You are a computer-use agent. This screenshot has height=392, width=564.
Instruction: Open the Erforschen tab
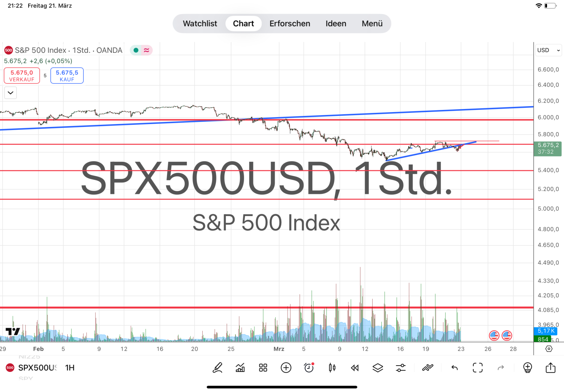tap(290, 24)
